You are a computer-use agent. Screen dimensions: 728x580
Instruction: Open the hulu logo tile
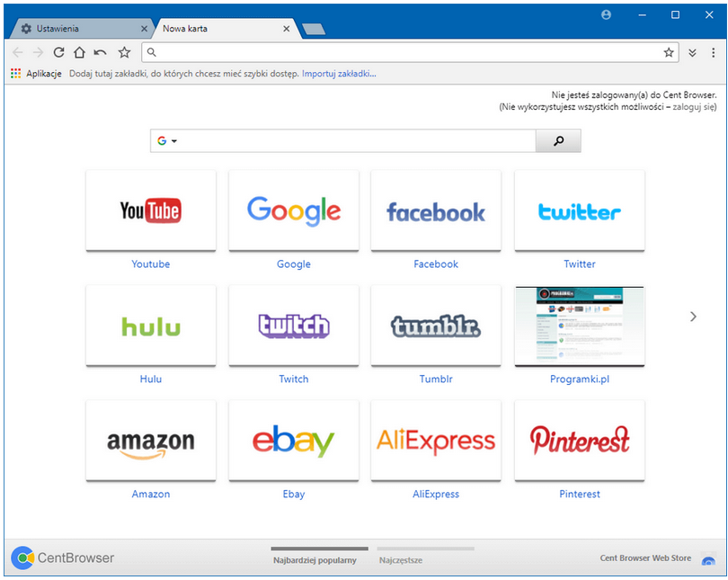click(x=151, y=326)
